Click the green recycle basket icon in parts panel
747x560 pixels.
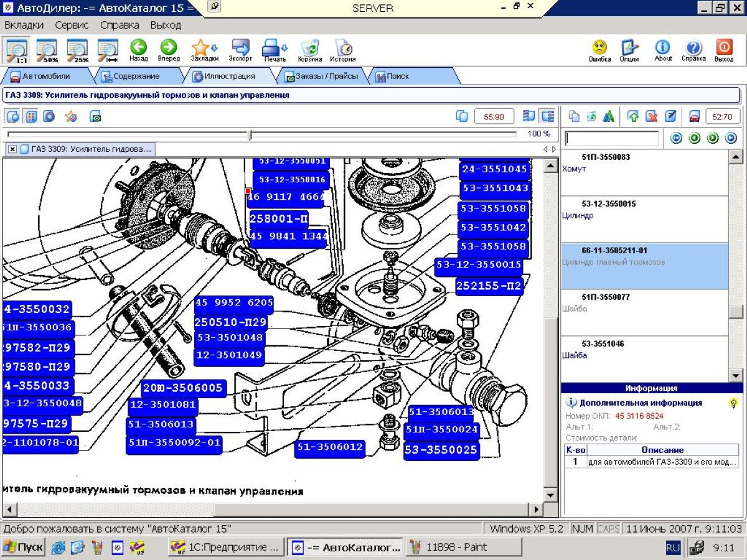click(x=591, y=116)
